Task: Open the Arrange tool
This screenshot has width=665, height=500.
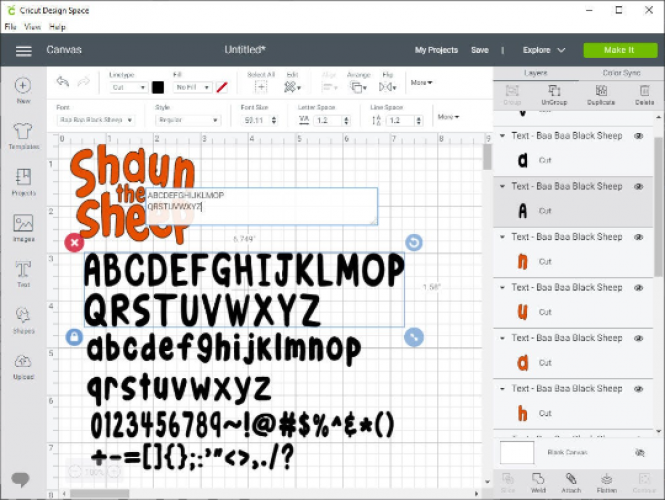Action: (x=358, y=87)
